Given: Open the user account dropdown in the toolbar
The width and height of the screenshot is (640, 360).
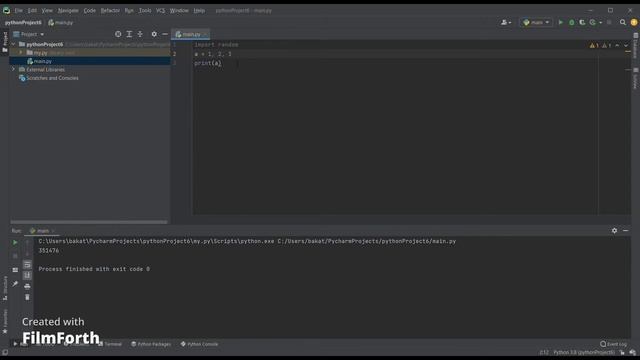Looking at the screenshot, I should click(x=506, y=22).
